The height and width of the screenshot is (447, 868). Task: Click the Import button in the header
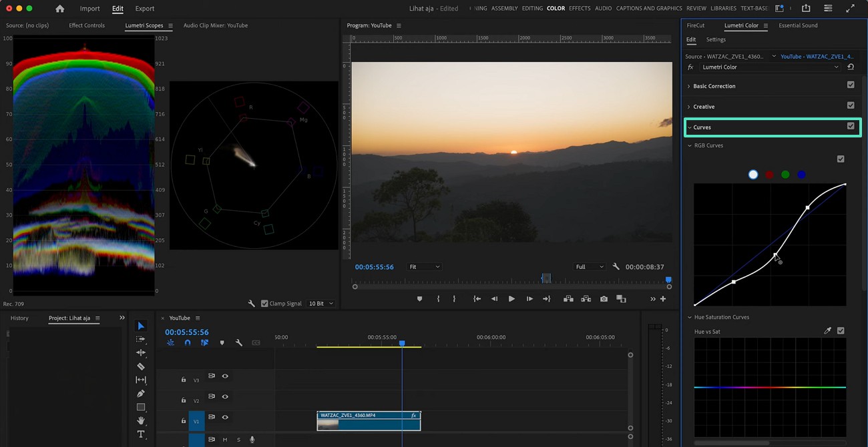tap(89, 9)
